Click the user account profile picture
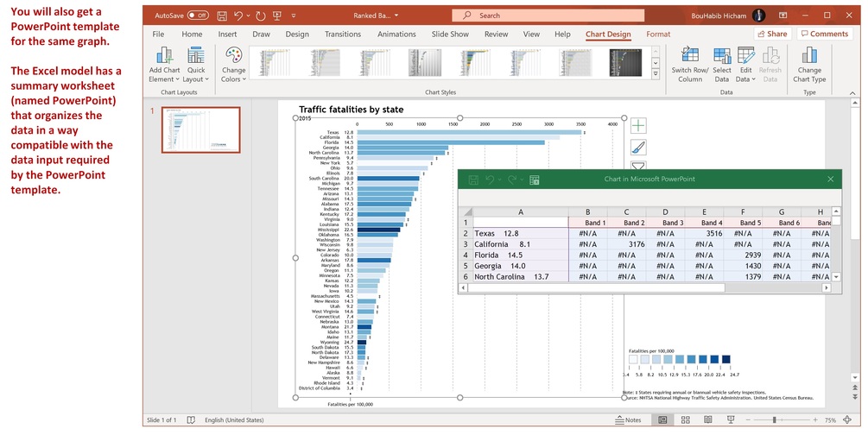This screenshot has height=435, width=868. [758, 16]
